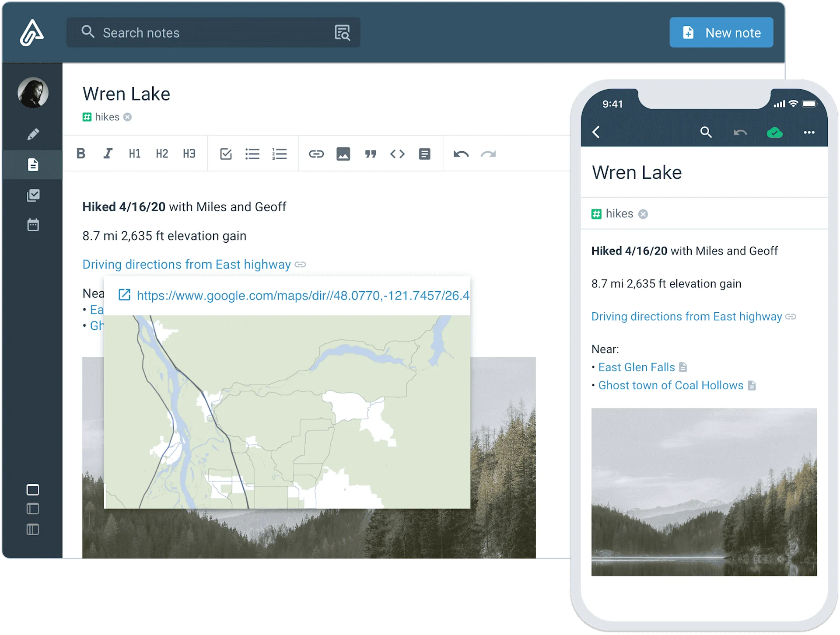Open Driving directions from East highway link
The image size is (840, 635).
click(186, 264)
